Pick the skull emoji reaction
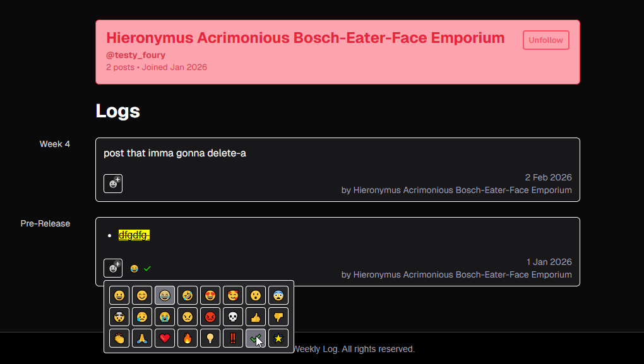This screenshot has width=644, height=364. point(233,317)
